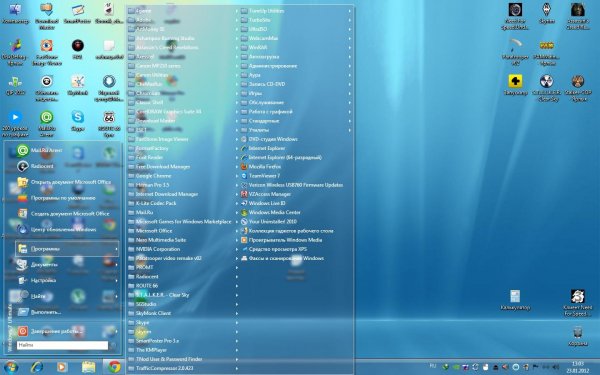Screen dimensions: 600x375
Task: Open Центр обновления Windows item
Action: coord(57,229)
